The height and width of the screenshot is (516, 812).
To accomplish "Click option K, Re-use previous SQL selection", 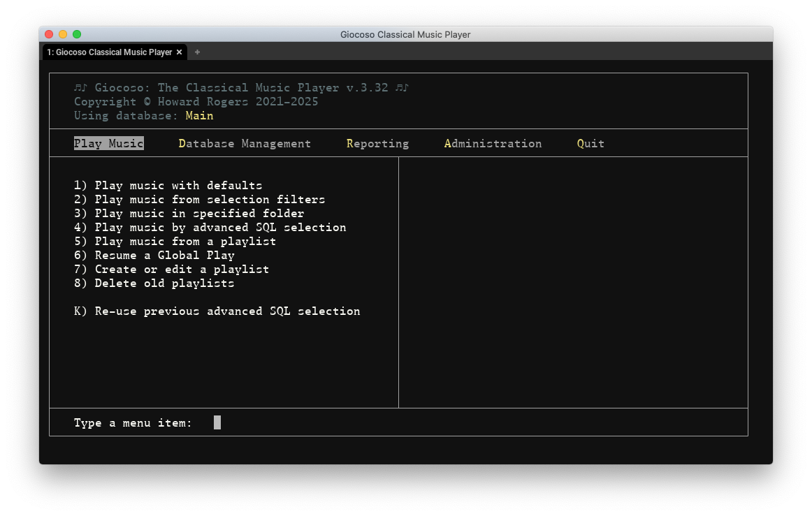I will (x=217, y=311).
